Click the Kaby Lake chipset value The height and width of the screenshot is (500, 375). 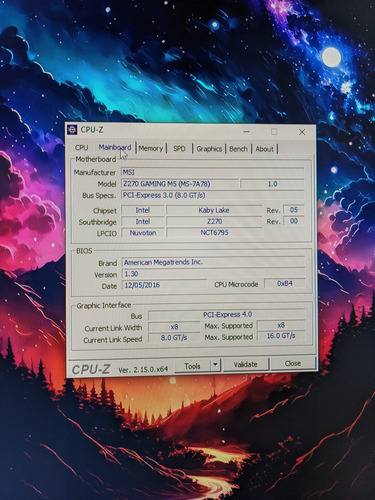pyautogui.click(x=214, y=210)
